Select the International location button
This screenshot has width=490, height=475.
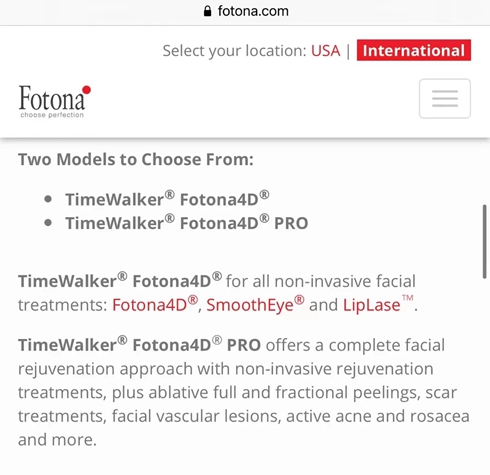[x=414, y=50]
